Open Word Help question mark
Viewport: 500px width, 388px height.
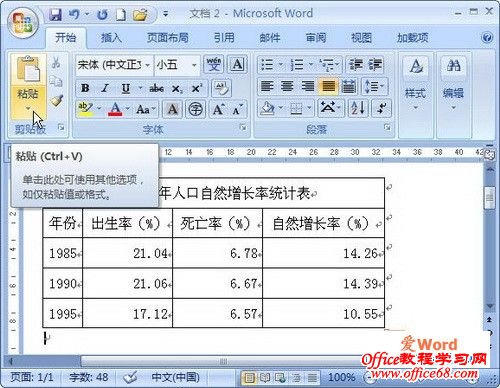[x=487, y=37]
